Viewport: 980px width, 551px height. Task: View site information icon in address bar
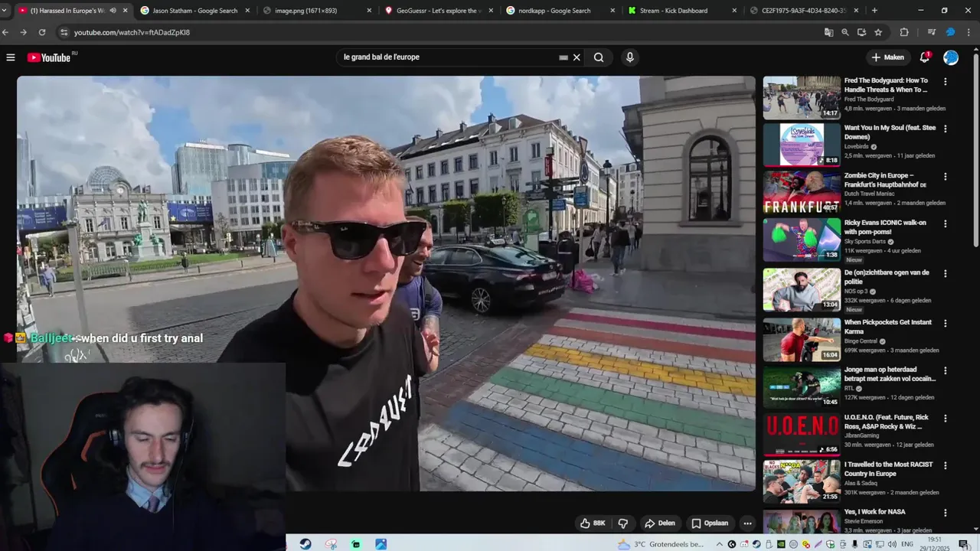click(x=64, y=32)
